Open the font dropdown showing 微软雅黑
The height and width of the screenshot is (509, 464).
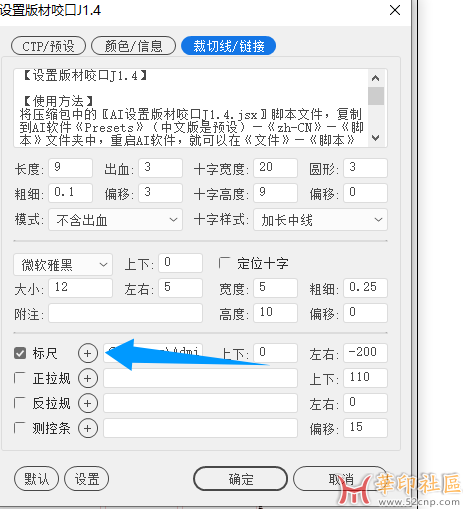click(x=63, y=265)
